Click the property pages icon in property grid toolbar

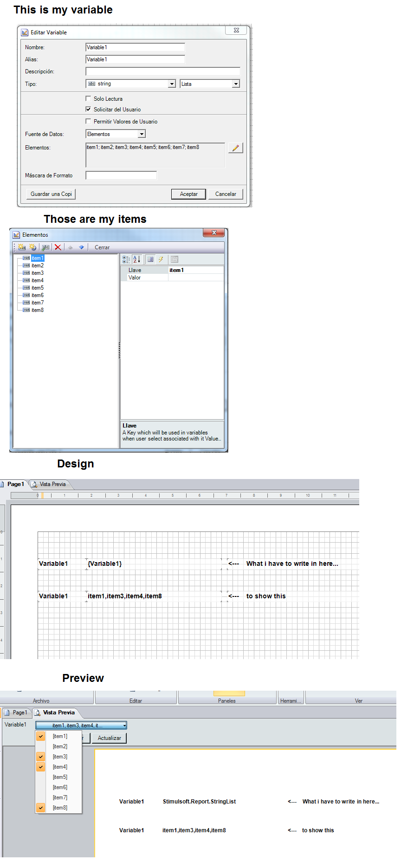(x=174, y=259)
